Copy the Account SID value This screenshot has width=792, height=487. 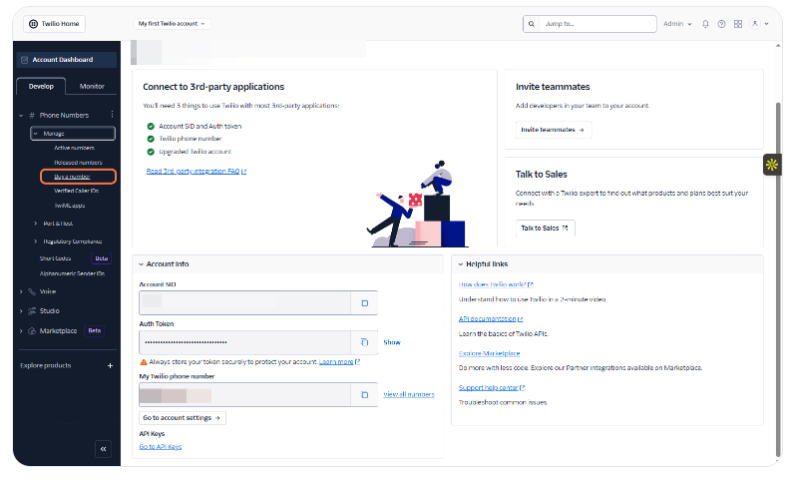[x=365, y=303]
